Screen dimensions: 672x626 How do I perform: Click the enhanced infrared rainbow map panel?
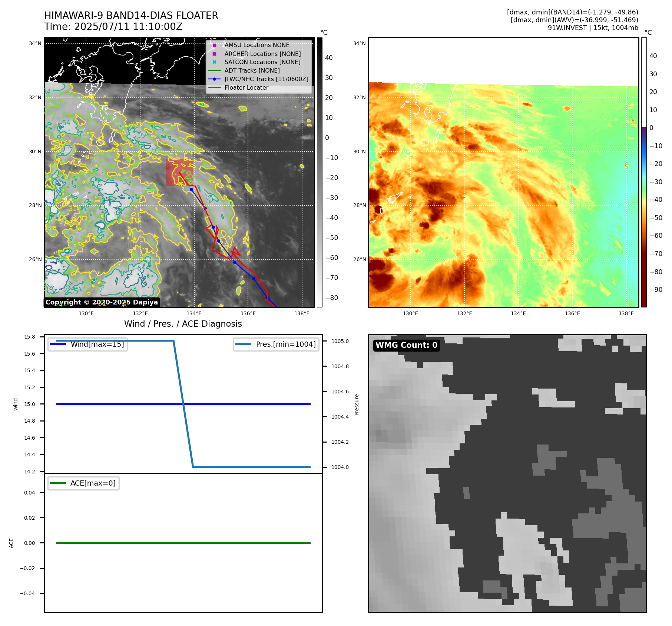click(504, 172)
